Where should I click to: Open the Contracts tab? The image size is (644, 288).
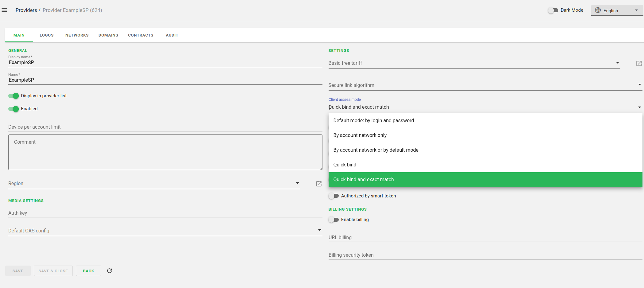pyautogui.click(x=140, y=35)
